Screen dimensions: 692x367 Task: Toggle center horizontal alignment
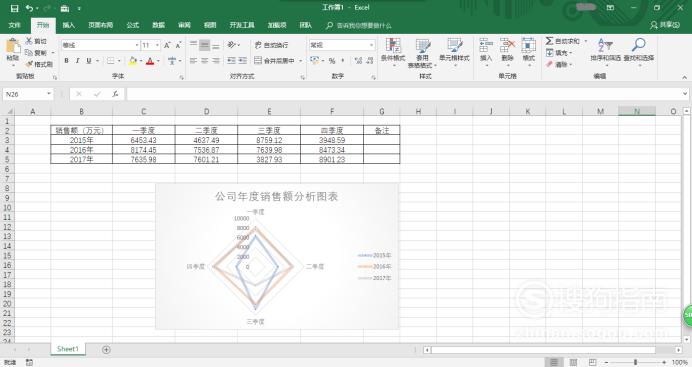[x=204, y=60]
